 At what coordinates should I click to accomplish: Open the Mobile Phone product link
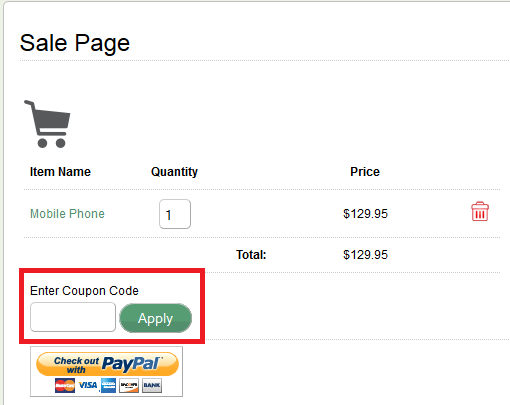point(67,214)
